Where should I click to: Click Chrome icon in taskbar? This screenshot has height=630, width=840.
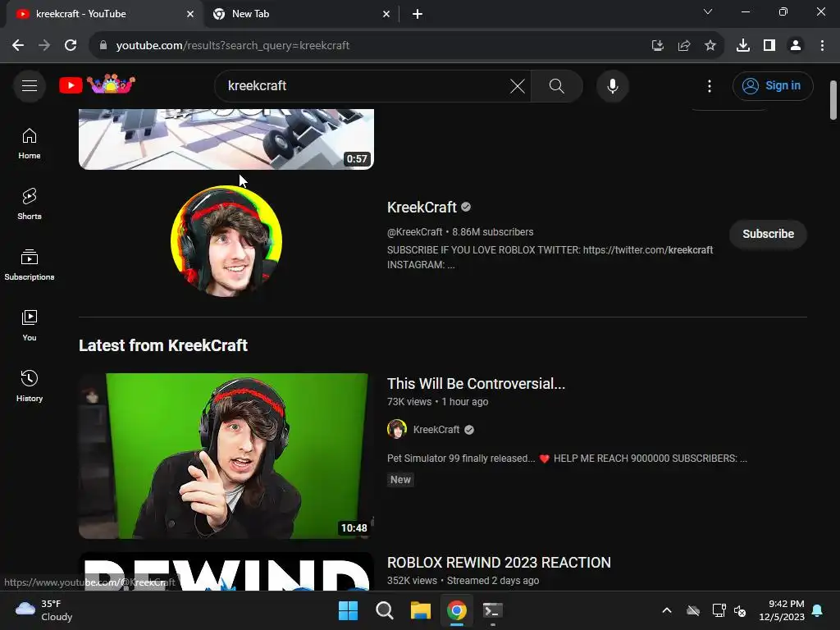(456, 610)
